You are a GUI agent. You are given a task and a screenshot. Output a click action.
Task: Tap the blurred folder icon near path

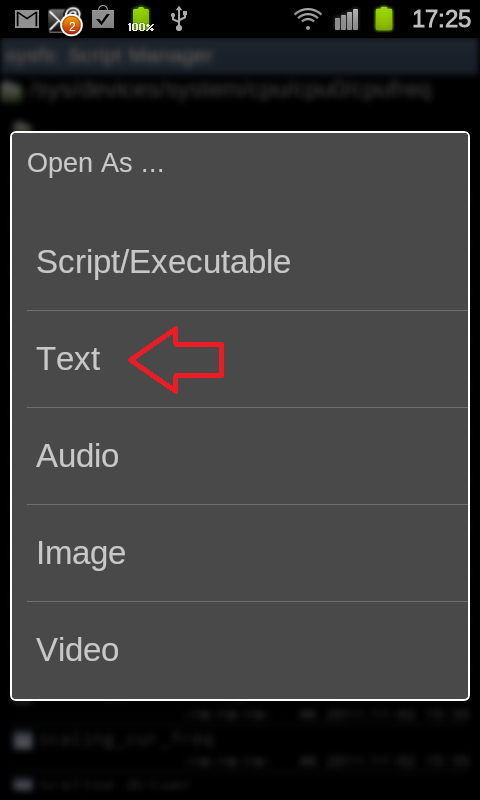pos(12,91)
